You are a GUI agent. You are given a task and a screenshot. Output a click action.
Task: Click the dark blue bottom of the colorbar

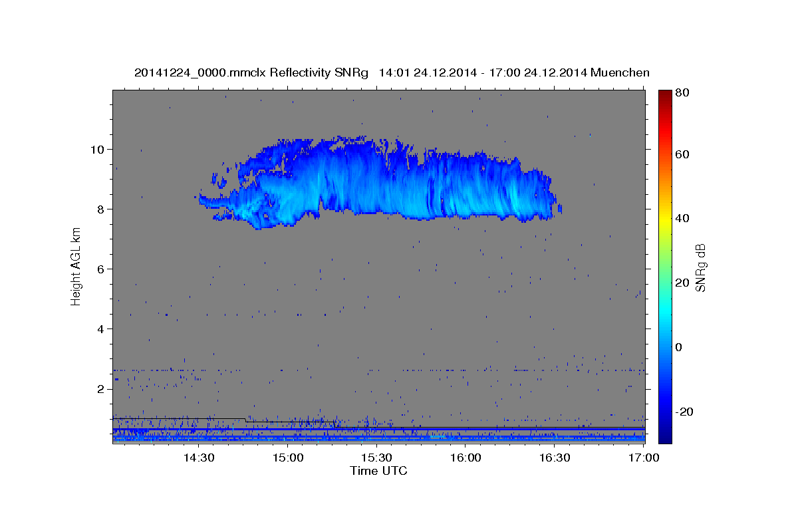coord(665,432)
